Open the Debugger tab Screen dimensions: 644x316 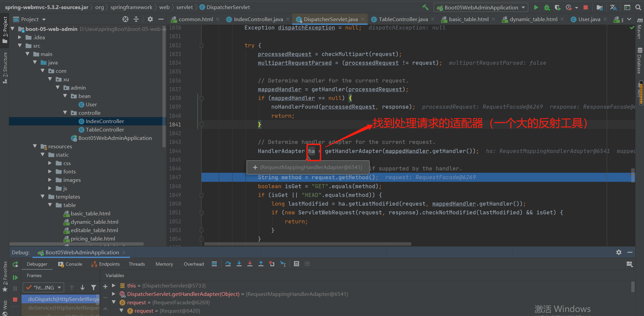tap(37, 264)
